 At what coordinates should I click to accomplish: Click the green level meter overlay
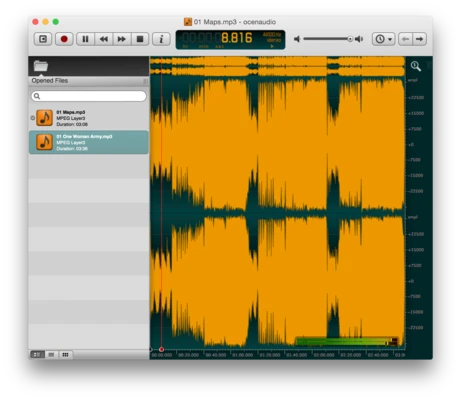(x=347, y=341)
